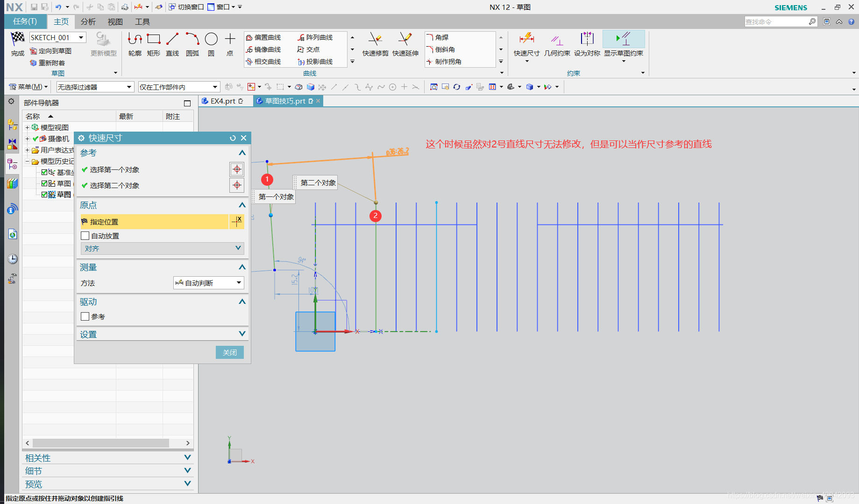Reset the Rapid Dimension dialog
Image resolution: width=859 pixels, height=504 pixels.
[233, 138]
